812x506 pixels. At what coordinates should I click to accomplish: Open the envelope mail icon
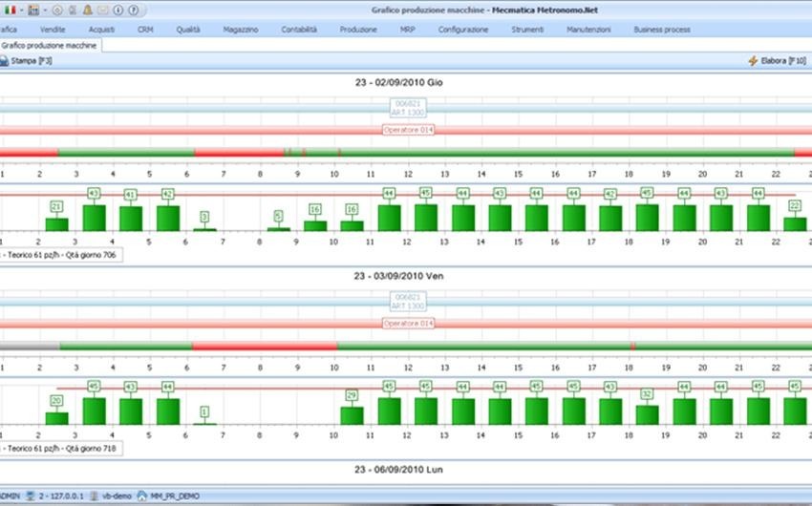pos(102,11)
